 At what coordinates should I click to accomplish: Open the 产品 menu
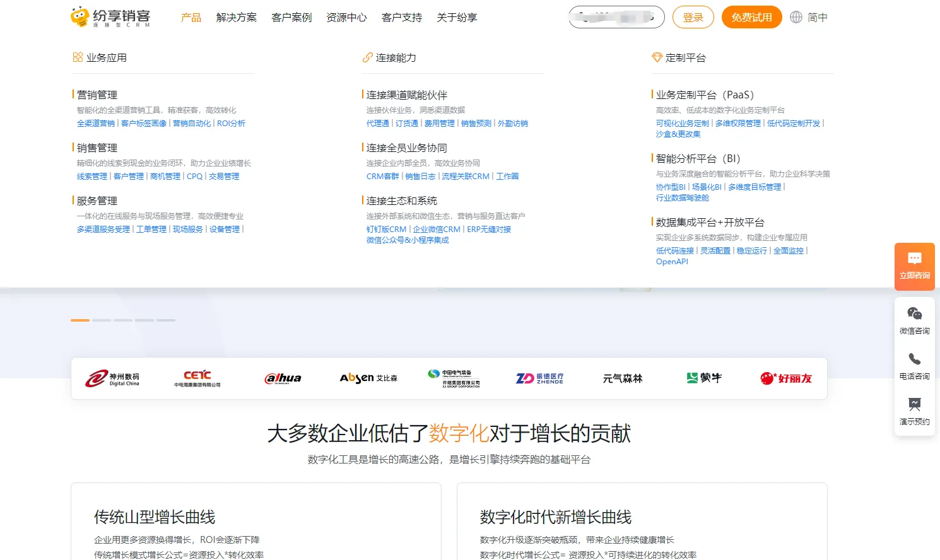pos(191,18)
